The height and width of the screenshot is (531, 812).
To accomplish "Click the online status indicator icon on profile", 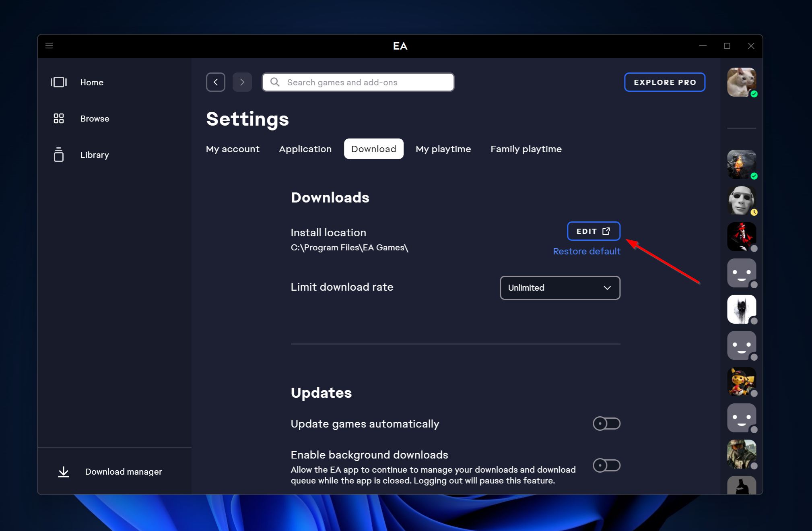I will 753,94.
